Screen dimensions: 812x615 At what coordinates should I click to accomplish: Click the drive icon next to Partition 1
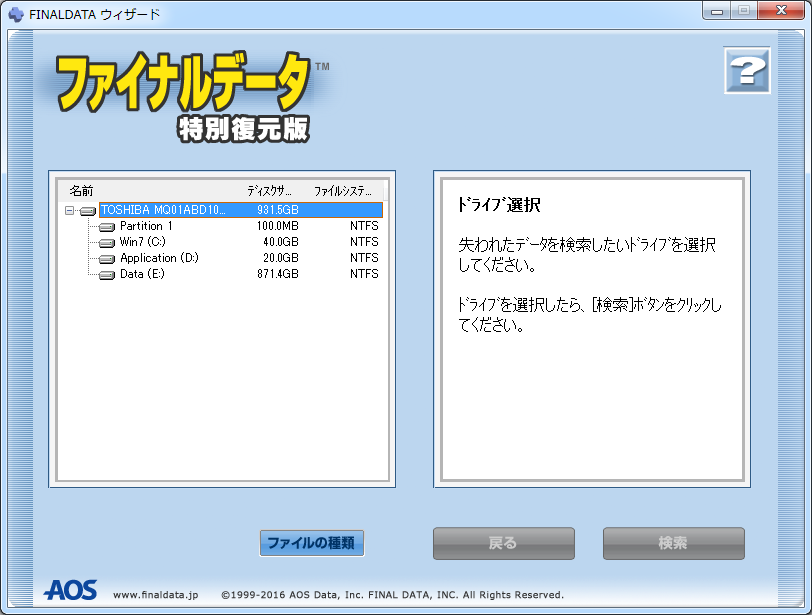106,226
